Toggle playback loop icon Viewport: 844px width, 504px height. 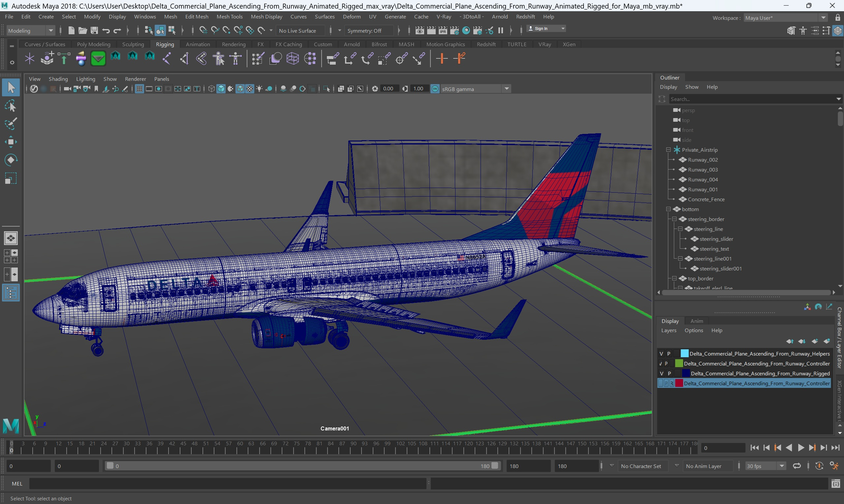coord(797,466)
